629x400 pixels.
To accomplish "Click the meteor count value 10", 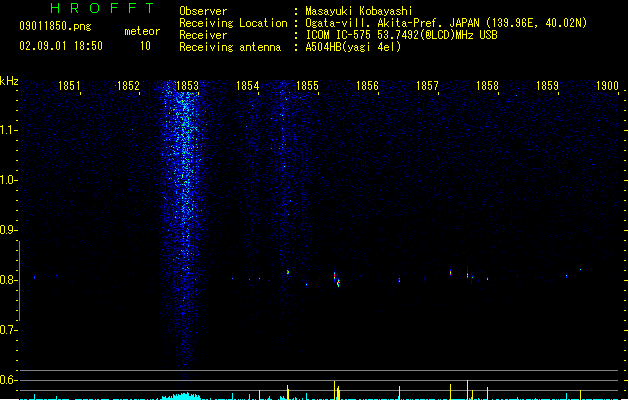I will [145, 46].
